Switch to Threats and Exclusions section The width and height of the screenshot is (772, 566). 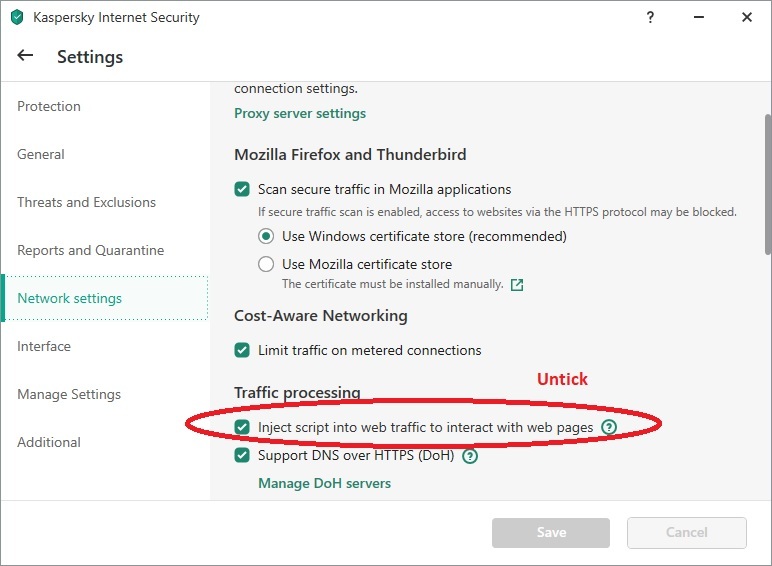86,202
